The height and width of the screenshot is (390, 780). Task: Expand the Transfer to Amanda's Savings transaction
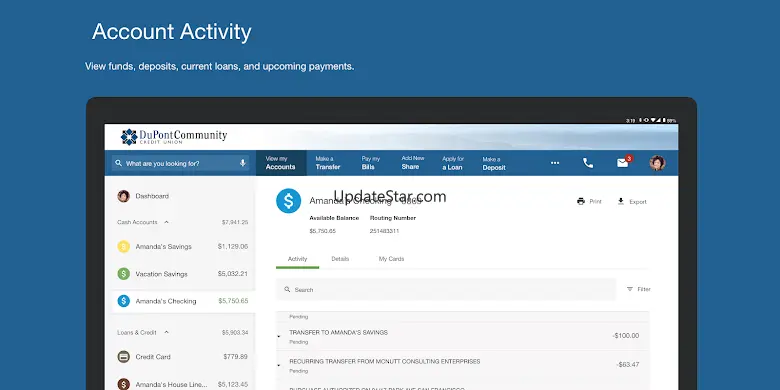[279, 336]
